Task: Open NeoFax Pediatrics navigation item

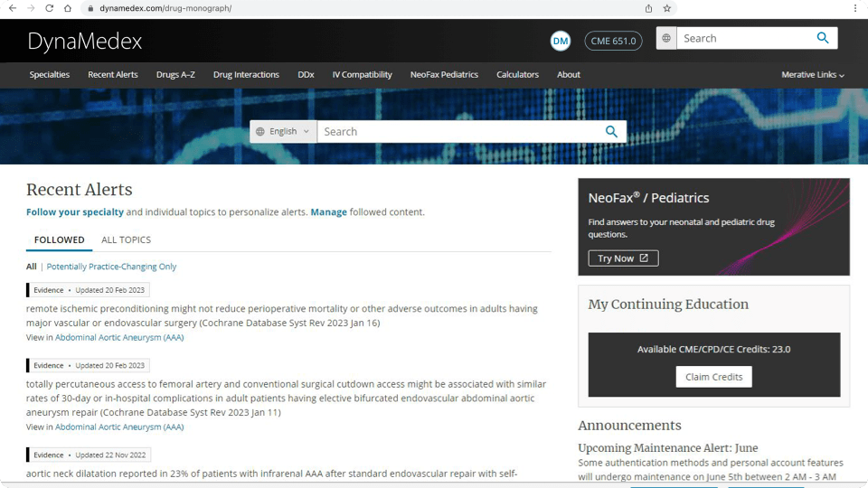Action: [444, 75]
